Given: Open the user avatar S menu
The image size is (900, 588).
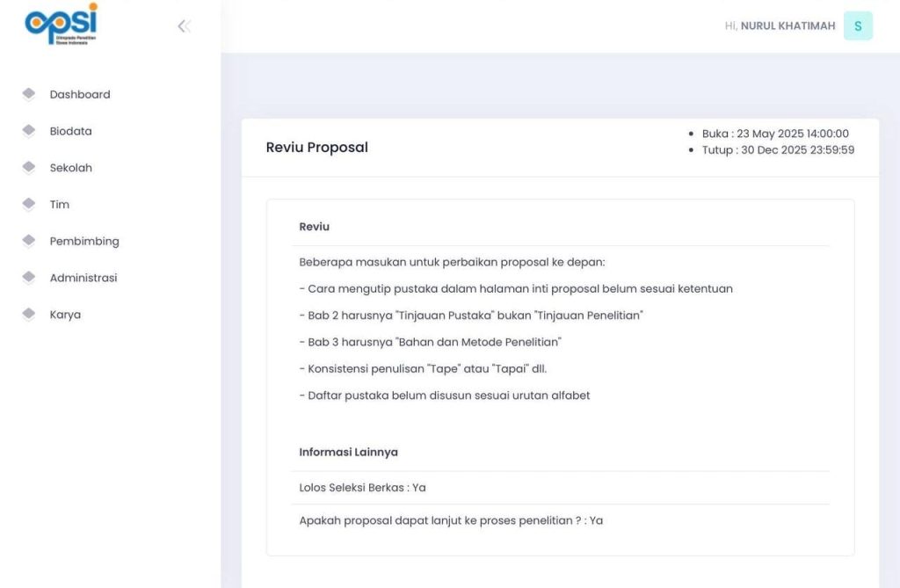Looking at the screenshot, I should click(x=858, y=26).
